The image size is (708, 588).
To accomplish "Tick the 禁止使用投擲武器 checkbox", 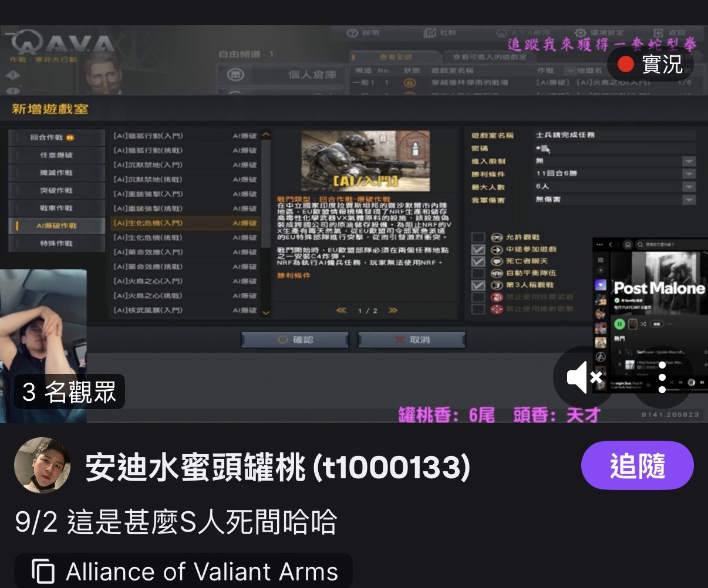I will coord(478,297).
